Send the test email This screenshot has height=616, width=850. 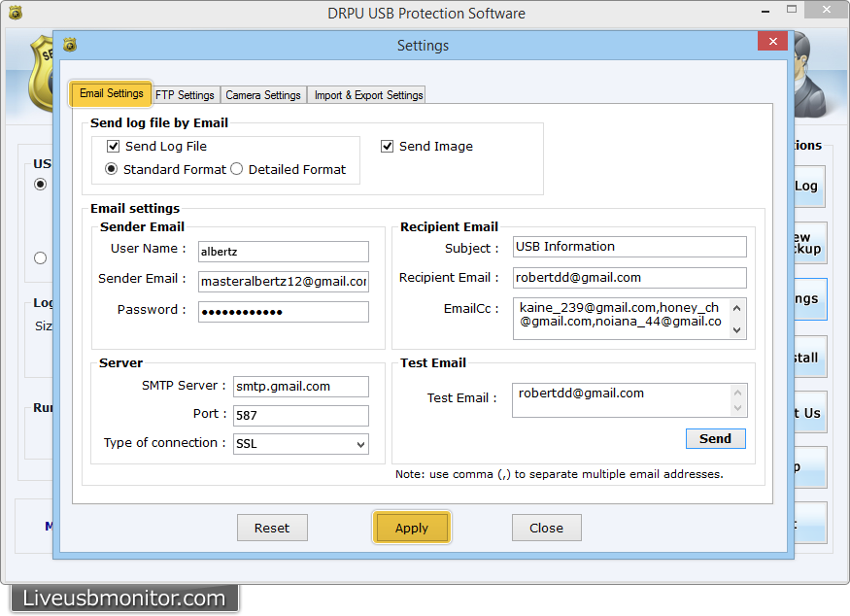[716, 439]
